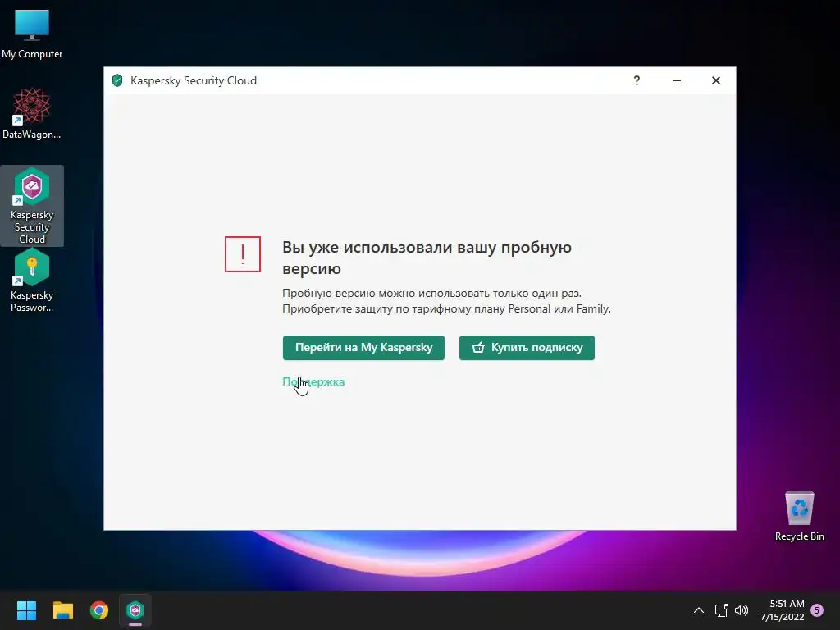Click the red exclamation warning icon
The height and width of the screenshot is (630, 840).
pos(243,254)
